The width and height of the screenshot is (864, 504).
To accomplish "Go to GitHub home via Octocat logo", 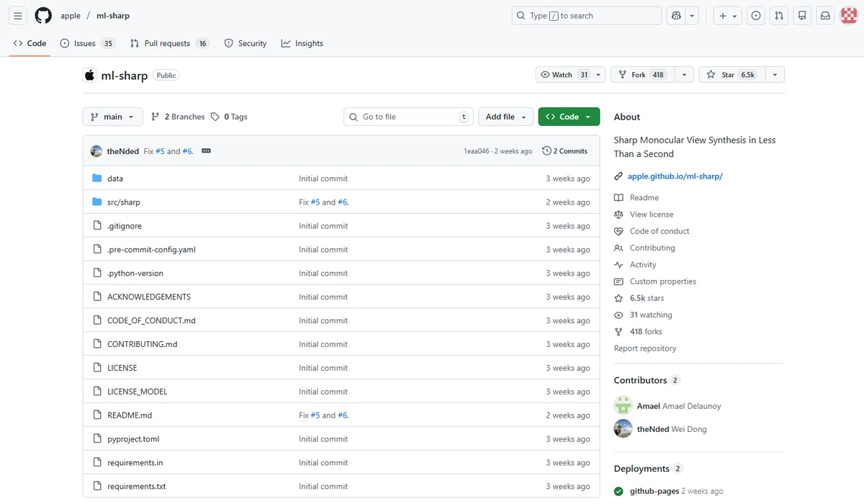I will point(43,15).
